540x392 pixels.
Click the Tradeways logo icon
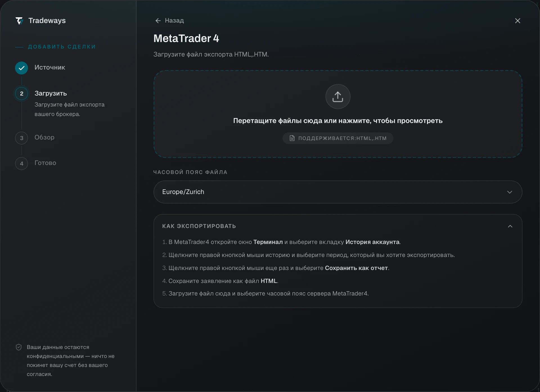(19, 21)
